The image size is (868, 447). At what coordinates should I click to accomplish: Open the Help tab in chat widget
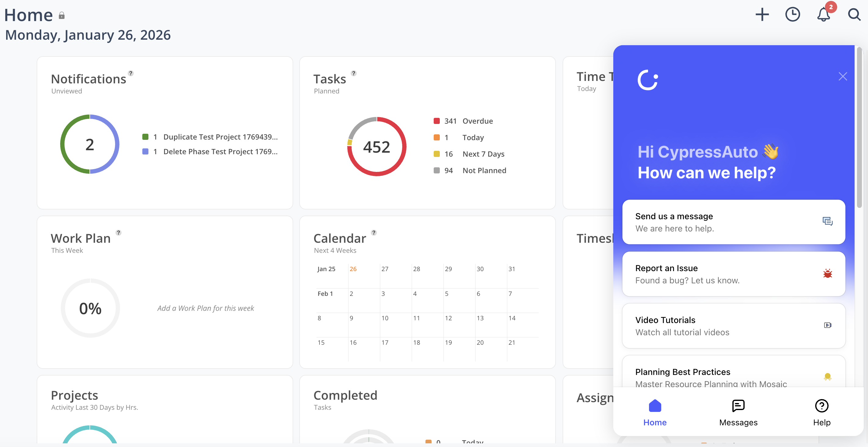tap(821, 412)
